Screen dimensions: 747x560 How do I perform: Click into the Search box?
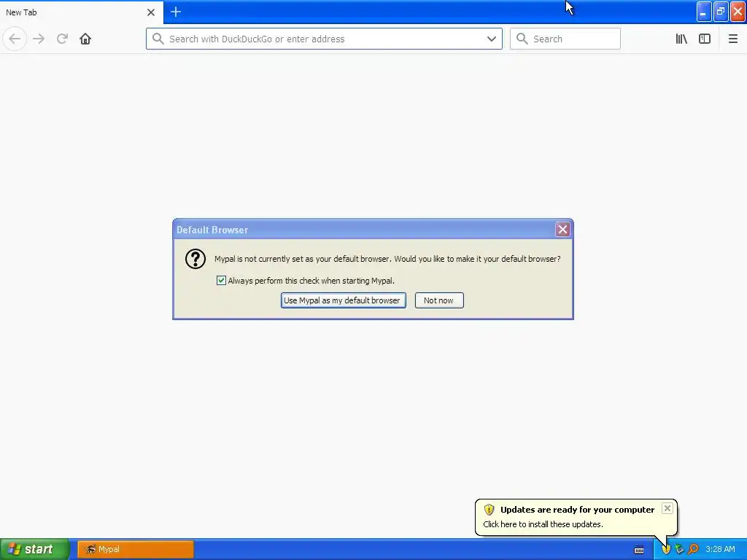tap(565, 39)
